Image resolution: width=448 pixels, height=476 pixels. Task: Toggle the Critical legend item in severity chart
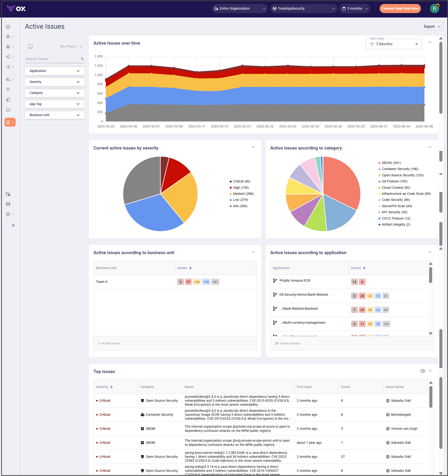click(241, 181)
